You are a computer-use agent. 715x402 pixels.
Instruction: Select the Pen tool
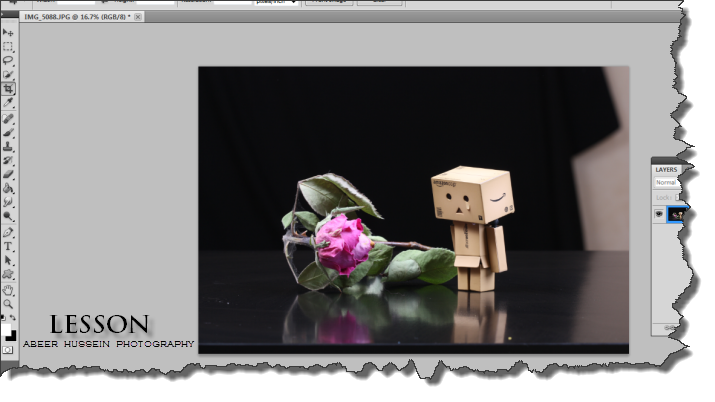8,232
